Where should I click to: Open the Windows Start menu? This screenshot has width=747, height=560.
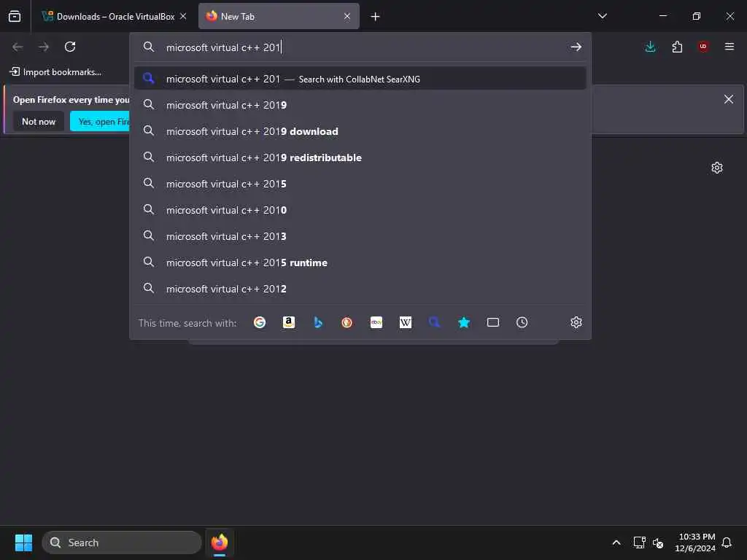point(23,542)
